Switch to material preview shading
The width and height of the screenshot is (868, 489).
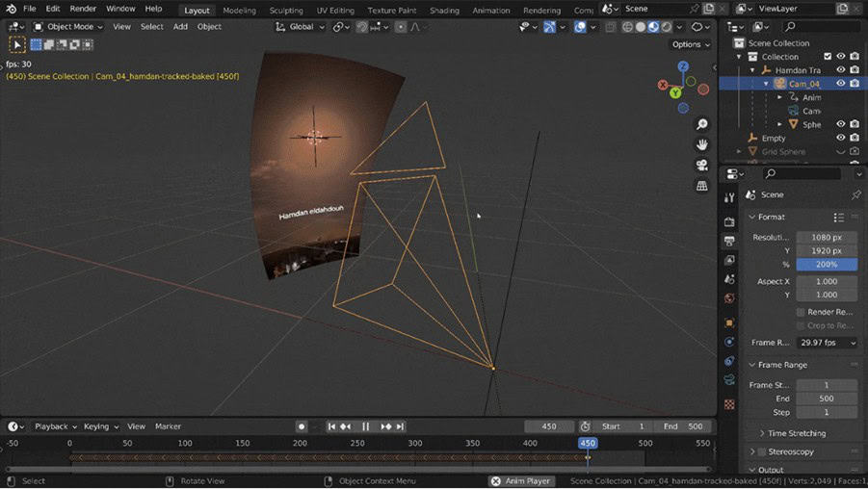point(653,27)
